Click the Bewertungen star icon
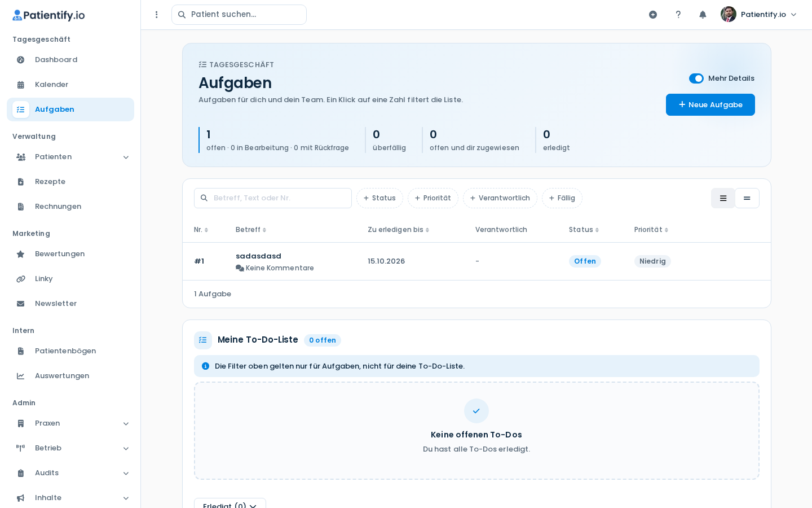Image resolution: width=812 pixels, height=508 pixels. click(21, 254)
